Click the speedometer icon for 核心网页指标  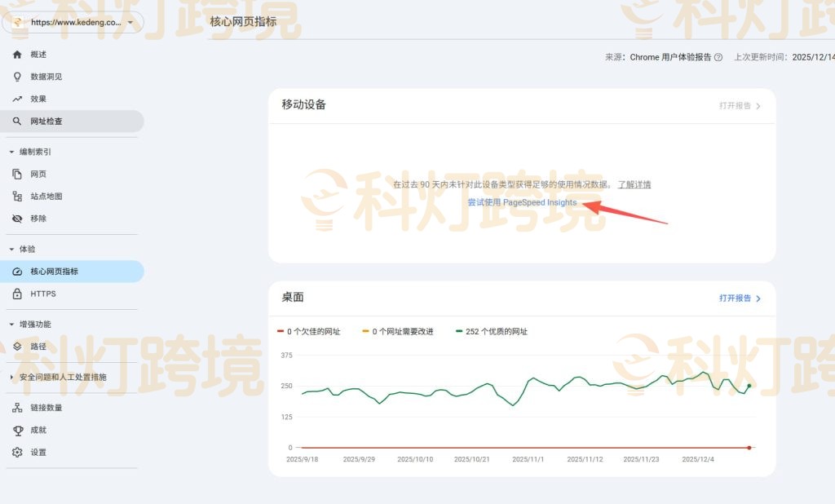click(17, 272)
